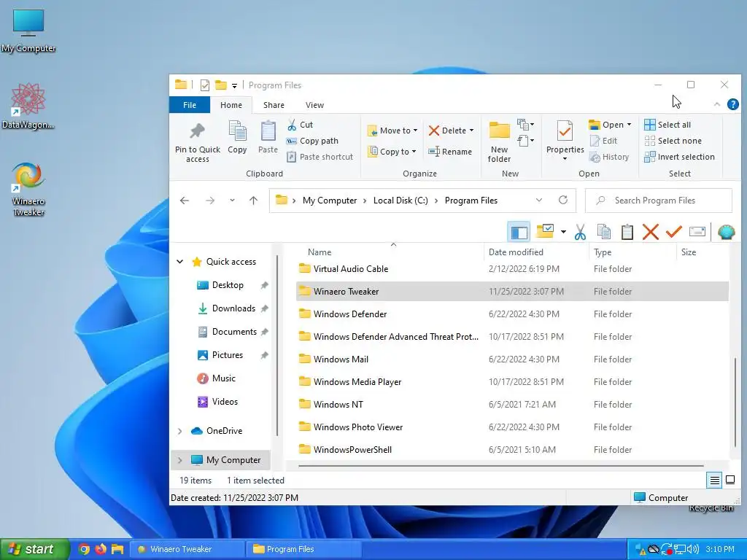Click Paste shortcut in ribbon
Viewport: 747px width, 560px height.
click(320, 157)
